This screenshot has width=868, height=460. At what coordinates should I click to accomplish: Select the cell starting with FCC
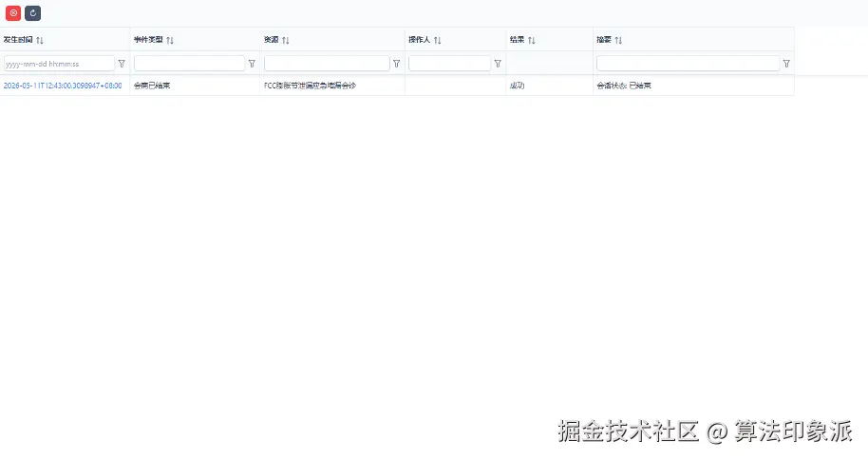332,86
